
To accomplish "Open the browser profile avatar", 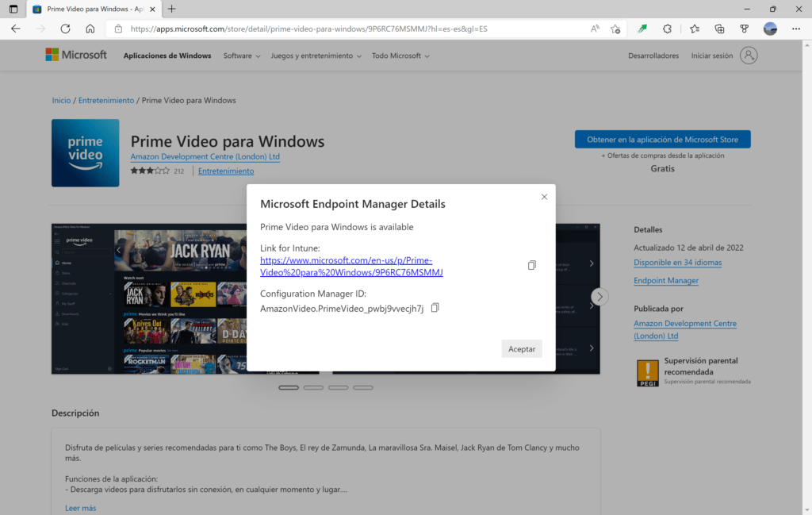I will point(770,29).
